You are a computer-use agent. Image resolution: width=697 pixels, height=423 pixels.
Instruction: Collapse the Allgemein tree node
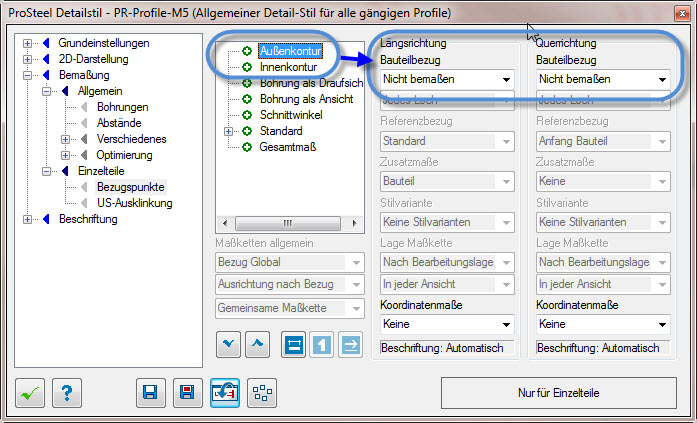(x=47, y=92)
